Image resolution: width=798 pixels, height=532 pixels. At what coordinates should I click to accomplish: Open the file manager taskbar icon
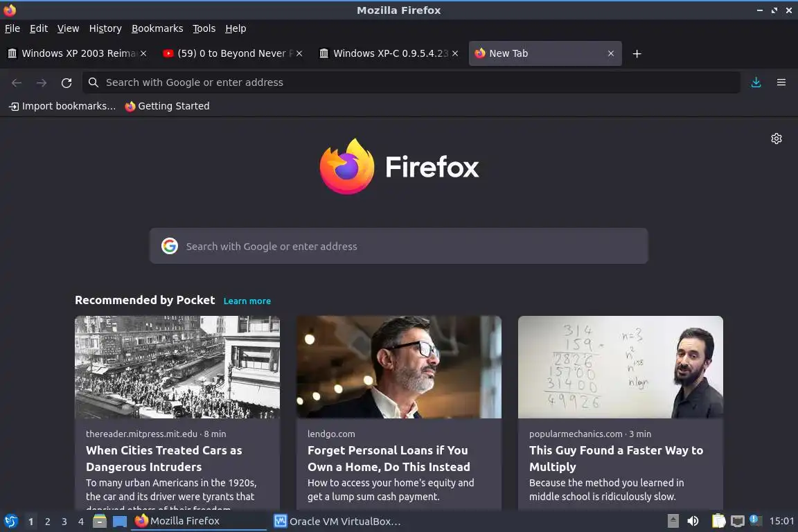pos(99,521)
